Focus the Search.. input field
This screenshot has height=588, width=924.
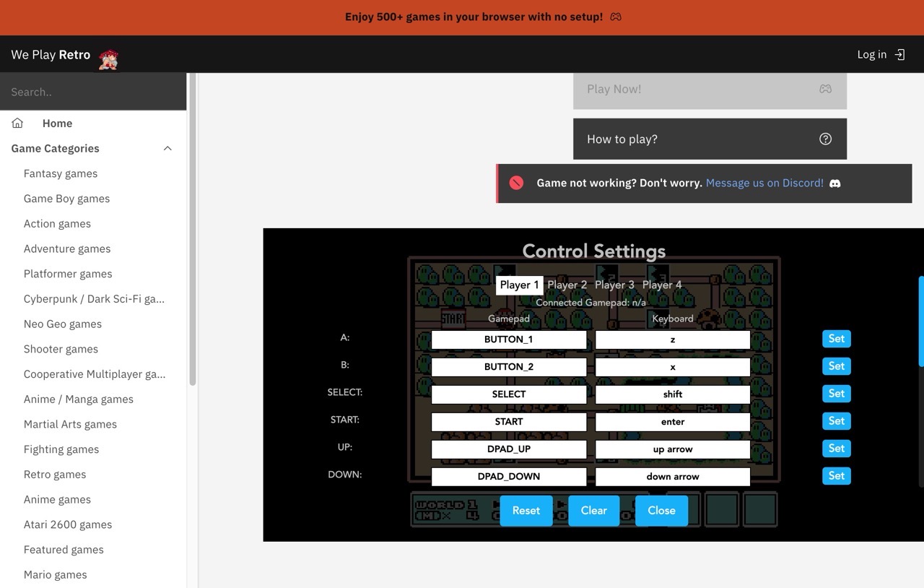93,92
